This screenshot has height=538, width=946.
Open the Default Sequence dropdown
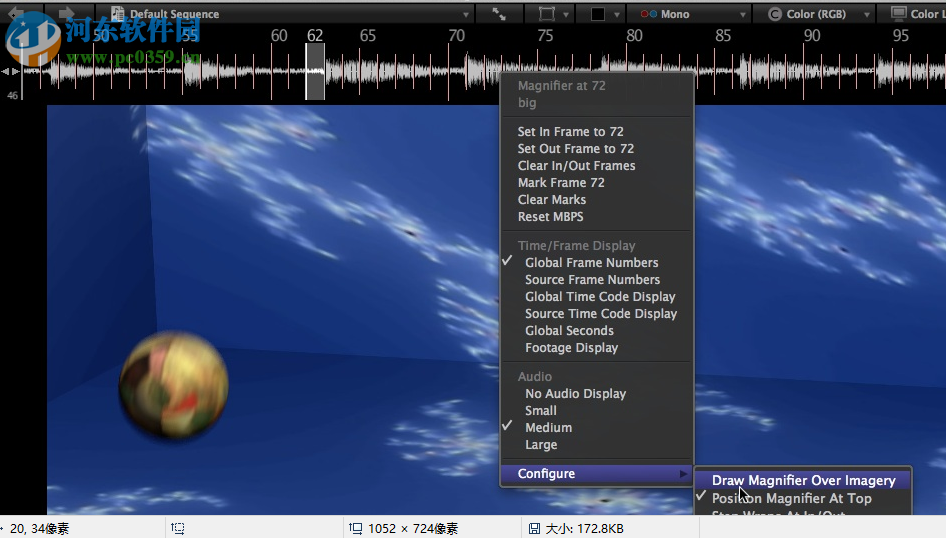pyautogui.click(x=466, y=14)
